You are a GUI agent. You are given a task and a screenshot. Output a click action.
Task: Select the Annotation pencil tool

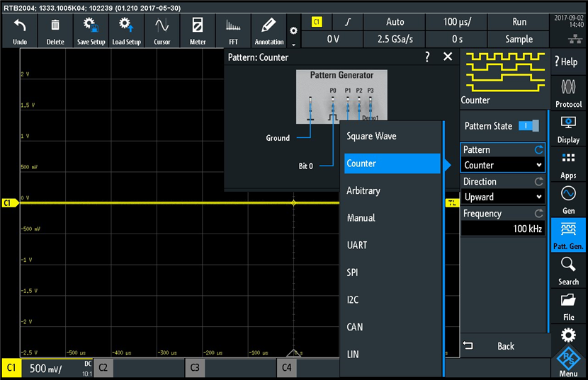(269, 31)
